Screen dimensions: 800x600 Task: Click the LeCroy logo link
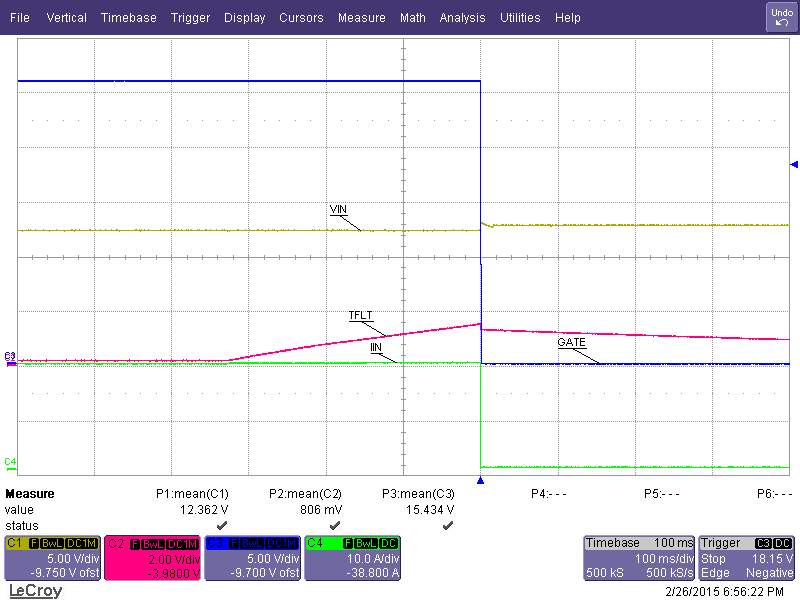34,591
